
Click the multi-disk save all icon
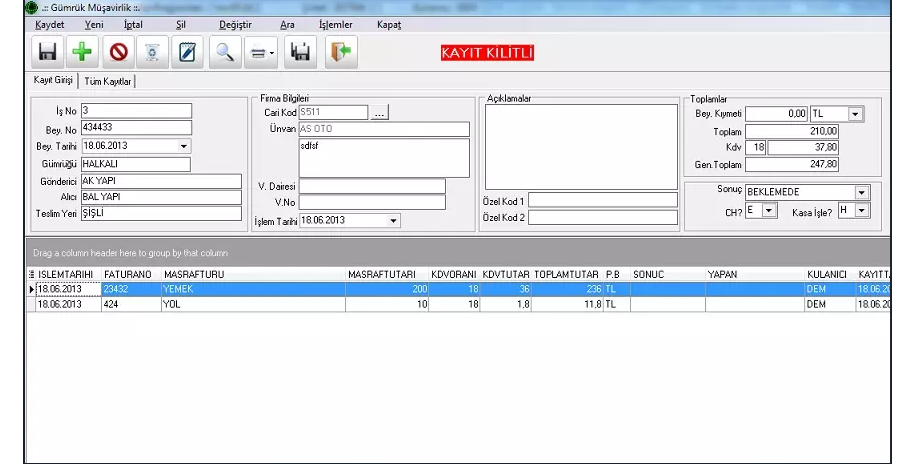pos(300,53)
